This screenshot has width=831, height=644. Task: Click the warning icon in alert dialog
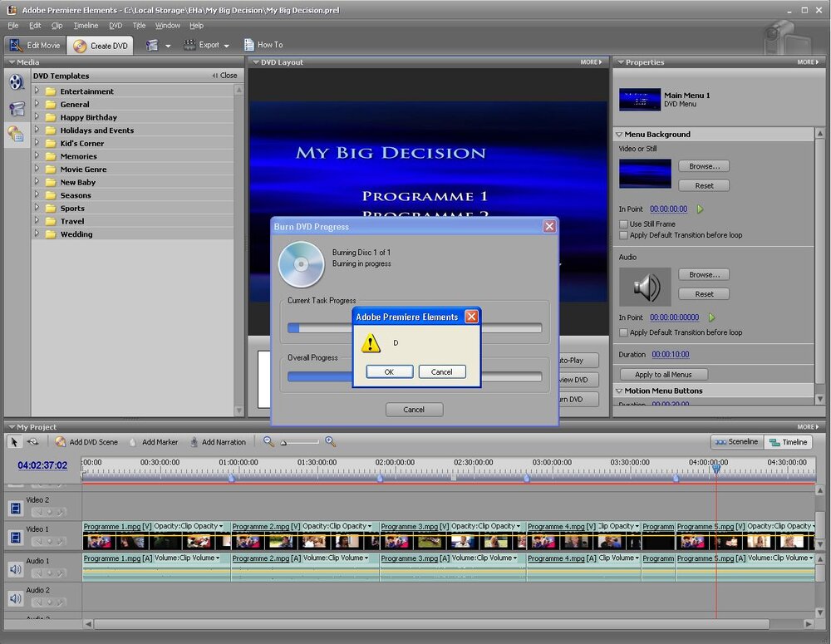371,343
